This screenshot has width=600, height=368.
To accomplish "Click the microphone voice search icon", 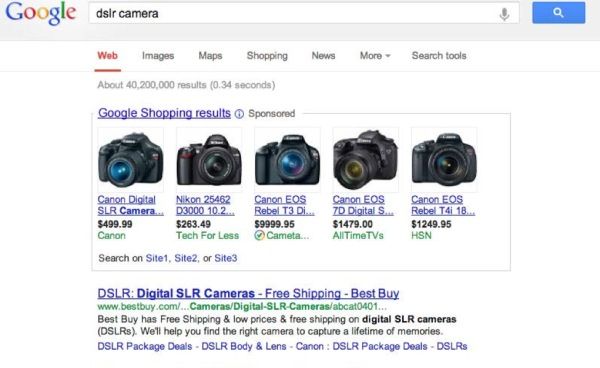I will point(504,14).
